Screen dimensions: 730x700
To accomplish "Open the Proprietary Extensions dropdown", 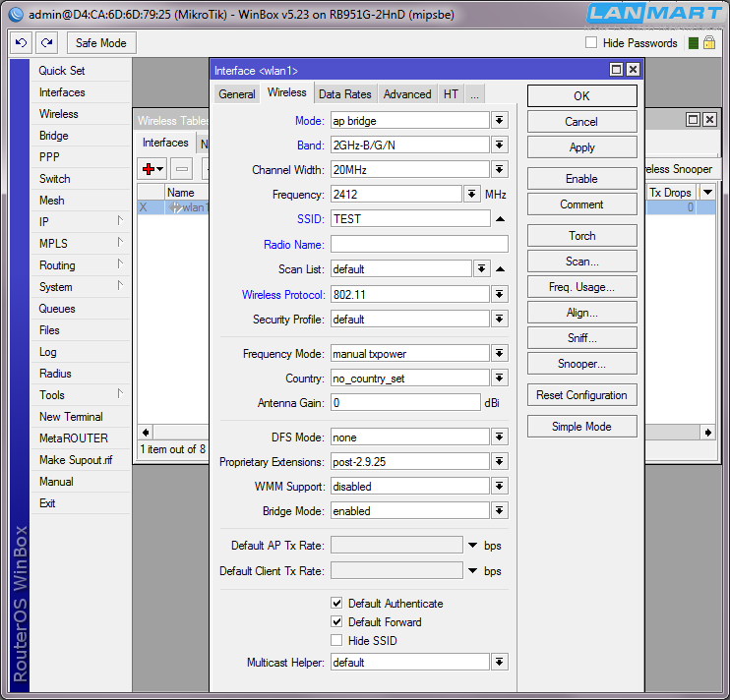I will pos(499,462).
